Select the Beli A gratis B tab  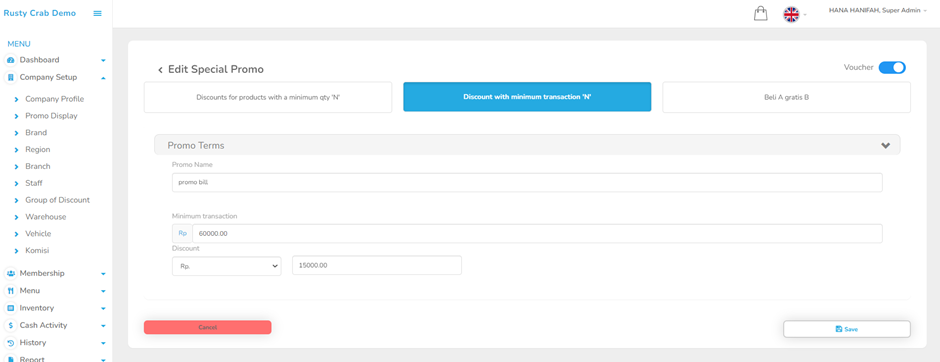click(x=787, y=97)
